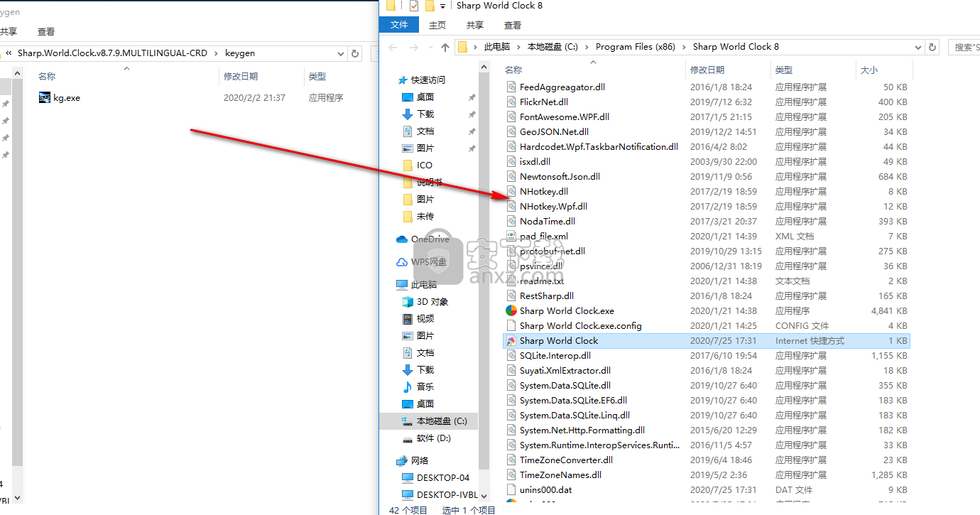Click new folder icon in title bar toolbar

[x=429, y=6]
